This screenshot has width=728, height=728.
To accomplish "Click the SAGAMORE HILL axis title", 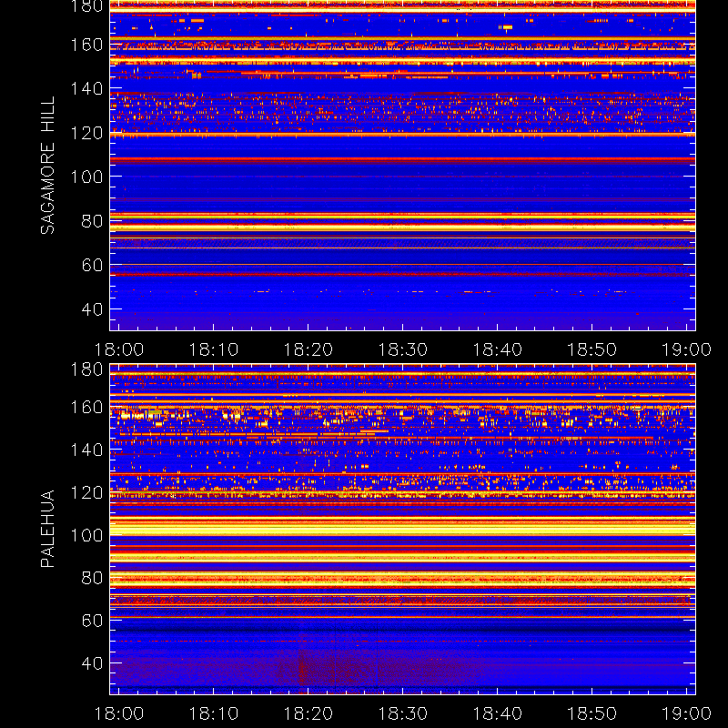I will 48,166.
